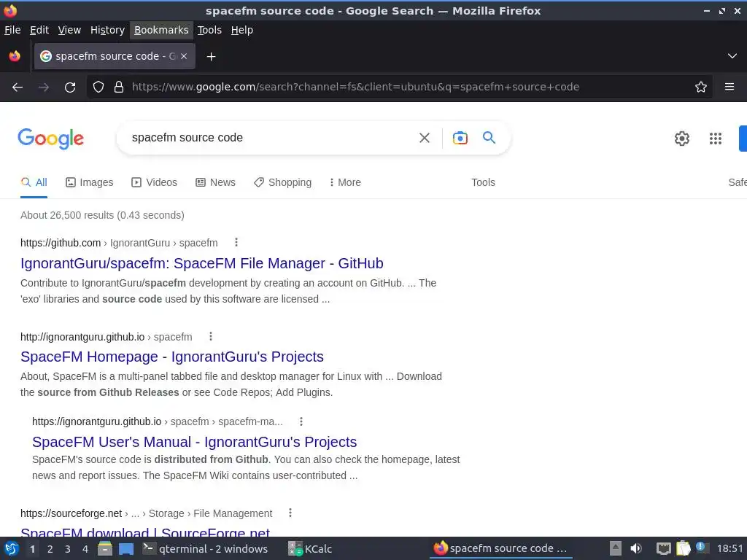Search by image using camera icon
Screen dimensions: 747x560
click(460, 138)
